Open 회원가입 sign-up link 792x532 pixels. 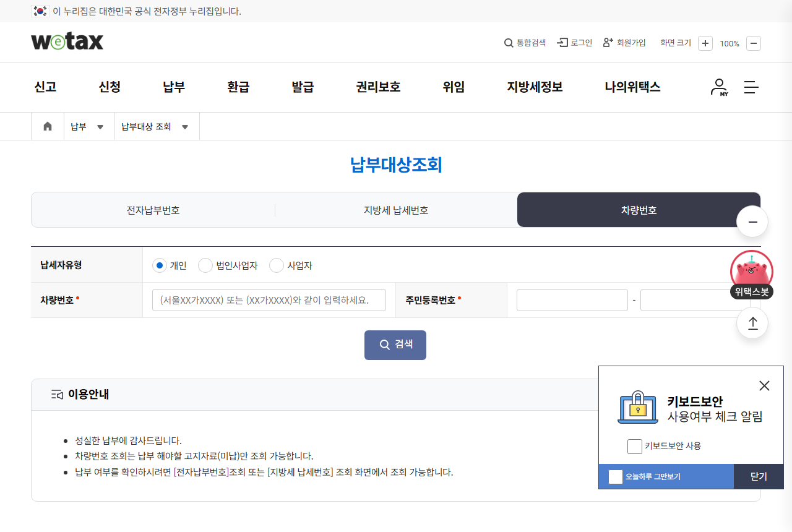(x=624, y=43)
